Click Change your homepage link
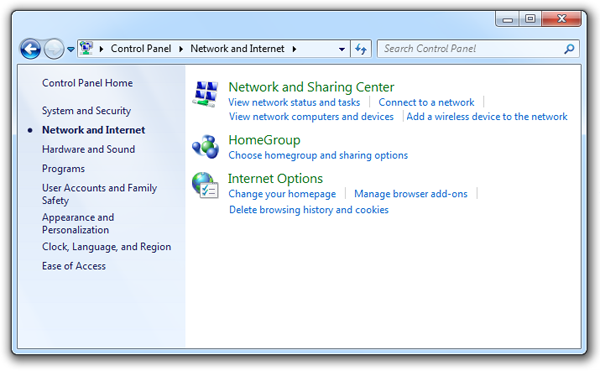 [282, 194]
